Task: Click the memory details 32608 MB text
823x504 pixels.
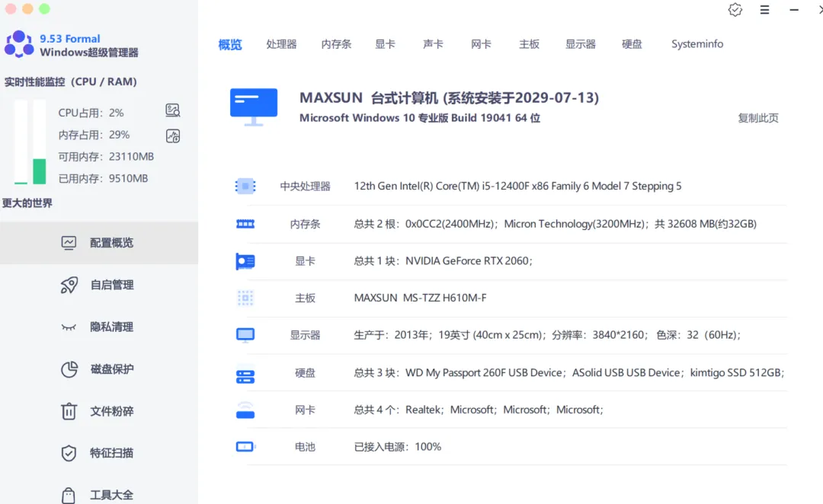Action: coord(706,224)
